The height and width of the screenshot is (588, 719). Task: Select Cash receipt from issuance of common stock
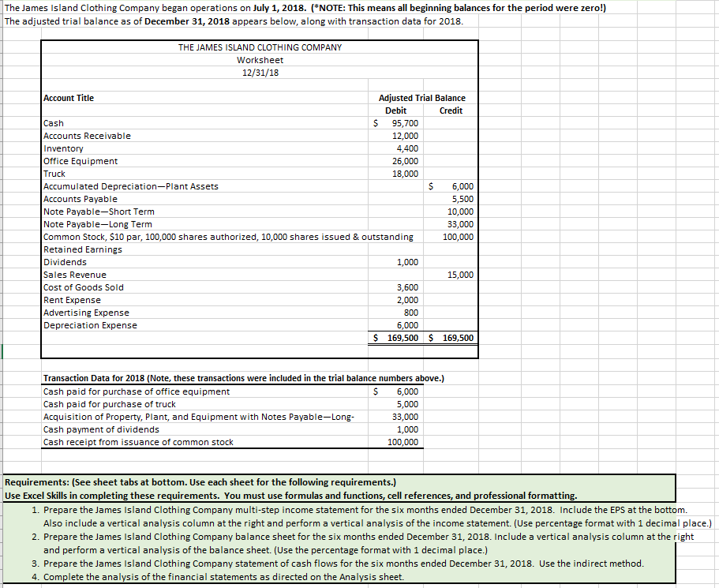tap(138, 442)
